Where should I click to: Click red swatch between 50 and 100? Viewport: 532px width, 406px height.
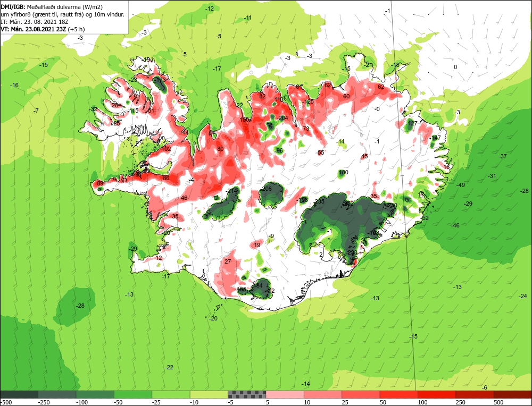(399, 394)
